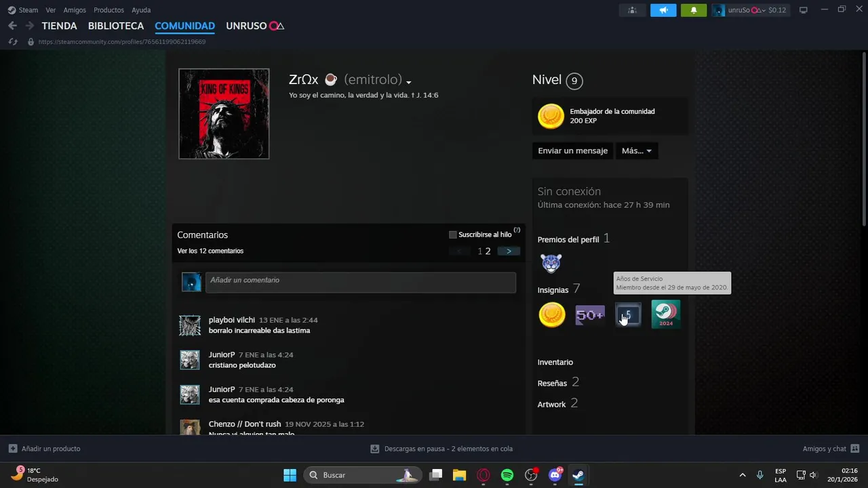868x488 pixels.
Task: Open the Productos menu
Action: 108,10
